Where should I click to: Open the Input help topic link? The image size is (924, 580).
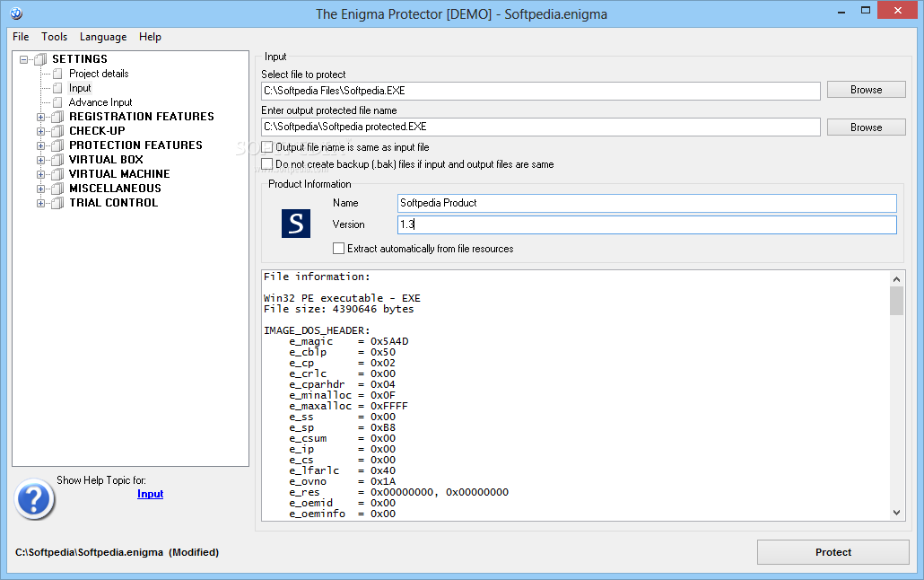pyautogui.click(x=151, y=494)
